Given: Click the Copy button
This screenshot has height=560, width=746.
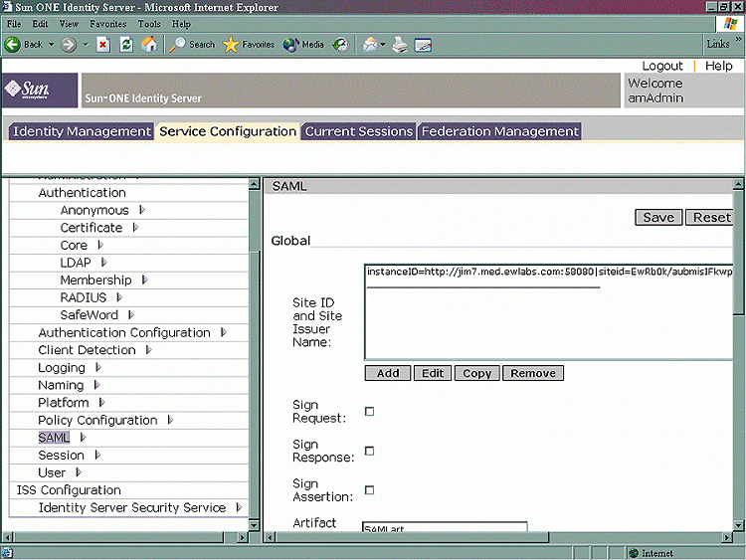Looking at the screenshot, I should [476, 373].
